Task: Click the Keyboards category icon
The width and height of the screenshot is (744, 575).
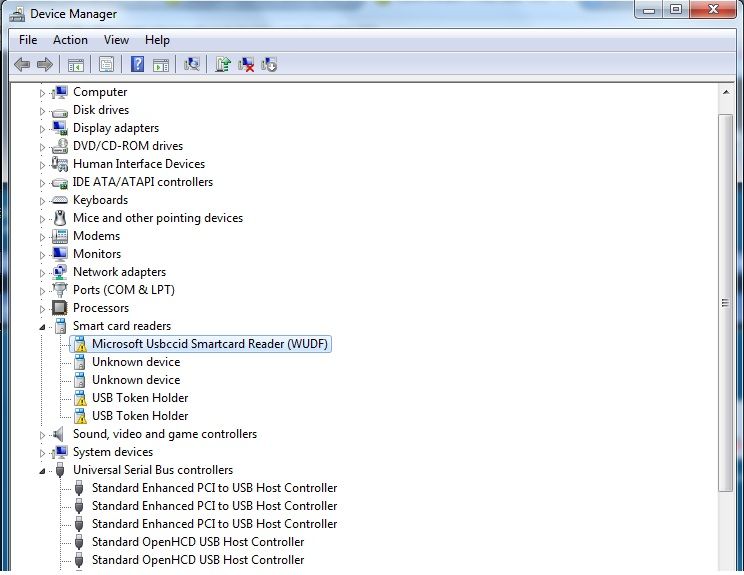Action: (x=60, y=200)
